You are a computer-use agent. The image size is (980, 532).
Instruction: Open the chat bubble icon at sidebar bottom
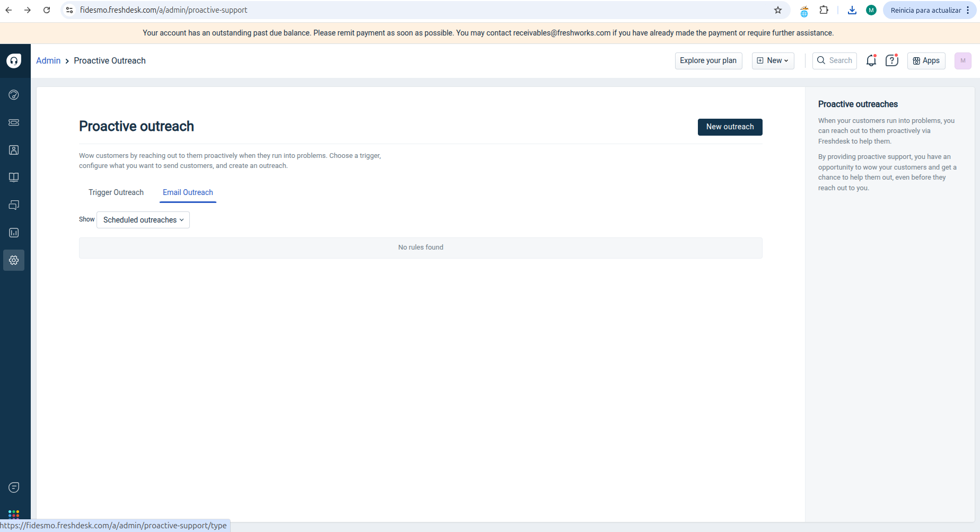pyautogui.click(x=14, y=487)
